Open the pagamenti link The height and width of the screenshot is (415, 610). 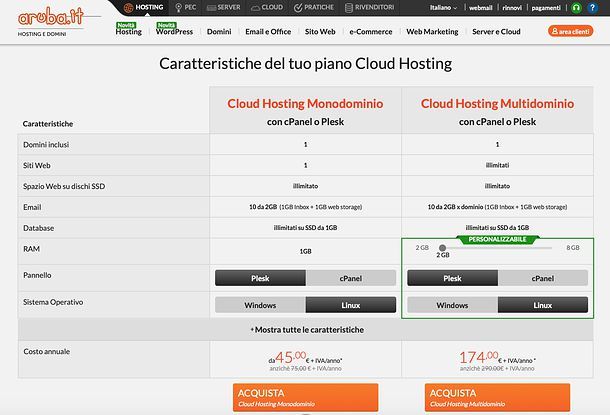[546, 8]
